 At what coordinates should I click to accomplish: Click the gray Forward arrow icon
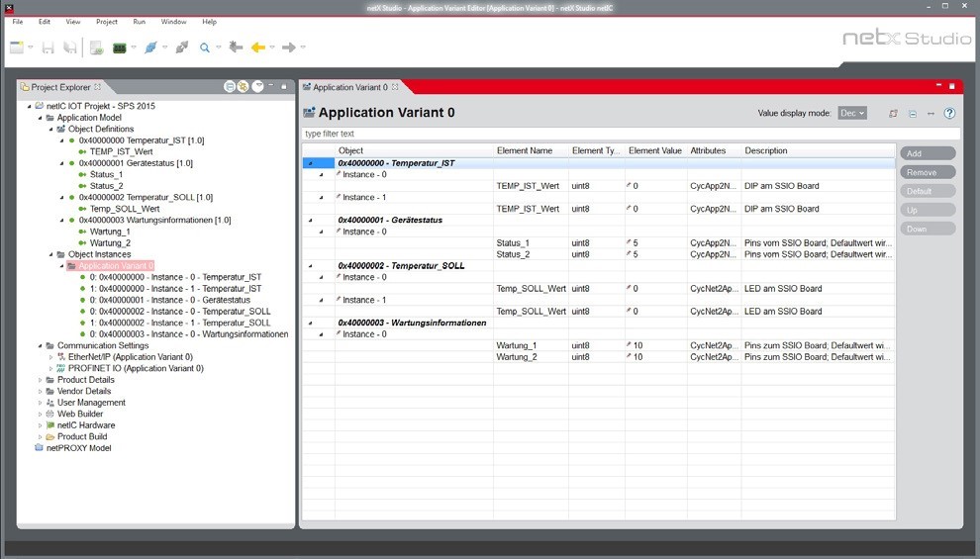pos(289,47)
